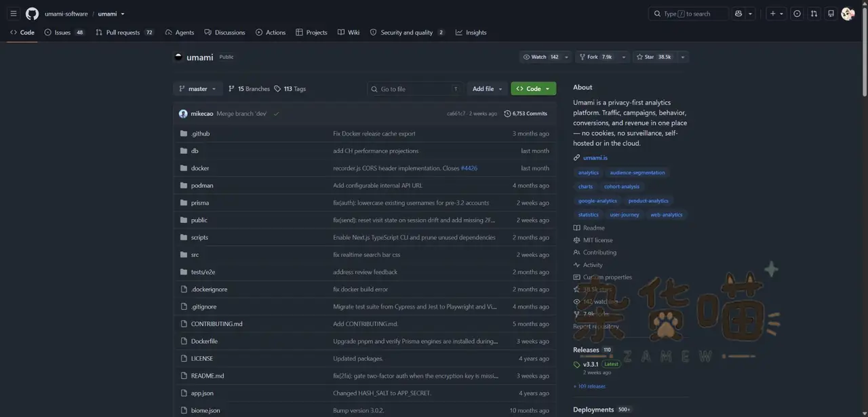Click the header Type / to search box

(688, 14)
